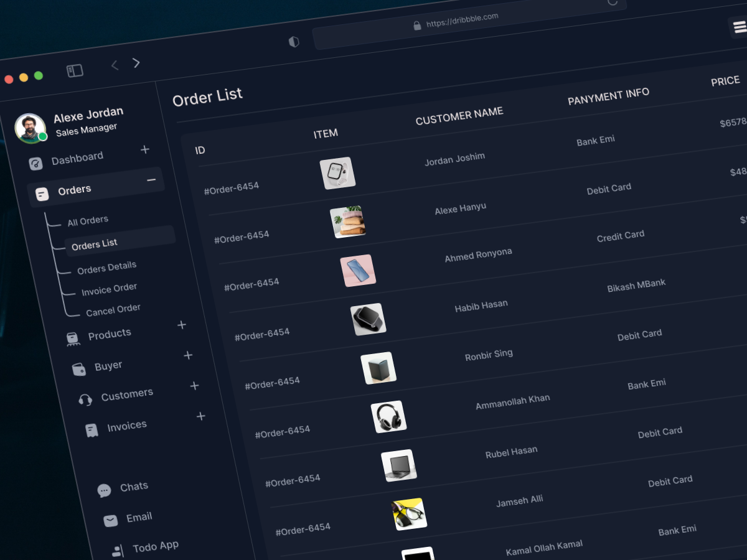The height and width of the screenshot is (560, 747).
Task: Open Orders Details submenu item
Action: coord(106,268)
